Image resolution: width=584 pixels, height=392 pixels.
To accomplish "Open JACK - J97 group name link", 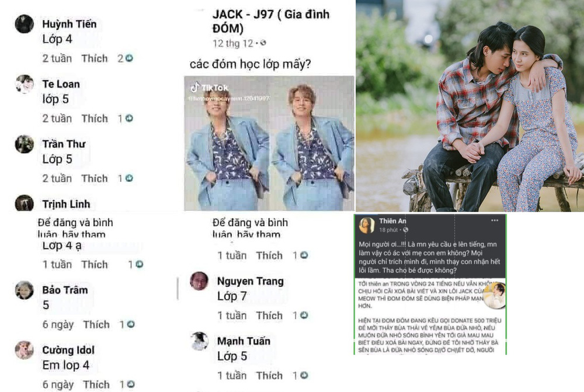I will tap(271, 21).
